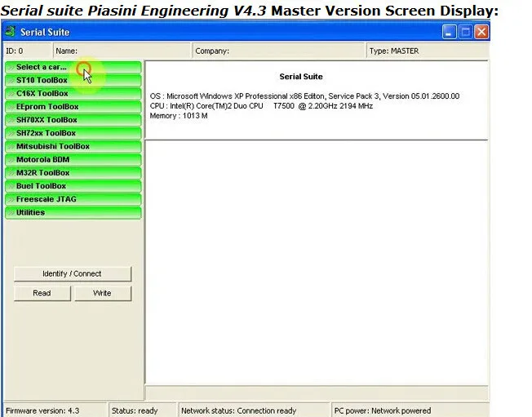Image resolution: width=532 pixels, height=417 pixels.
Task: Click the Company: field
Action: coord(278,51)
